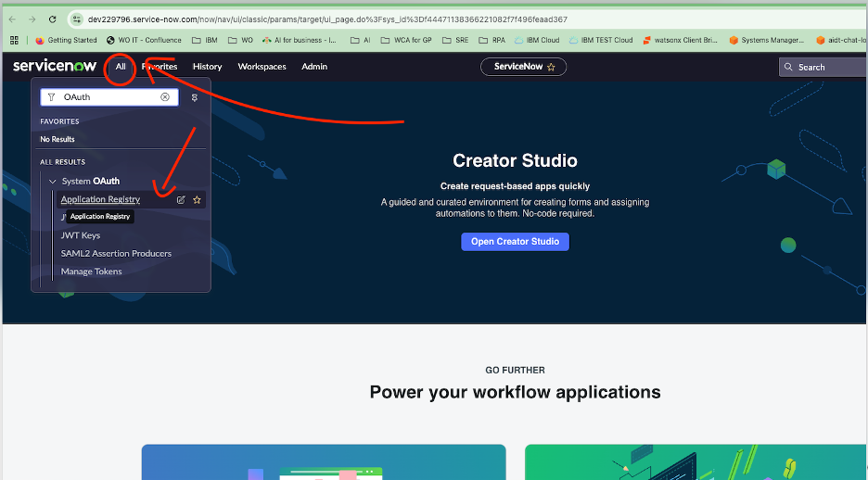
Task: Open watsonx Client bookmark
Action: pos(680,41)
